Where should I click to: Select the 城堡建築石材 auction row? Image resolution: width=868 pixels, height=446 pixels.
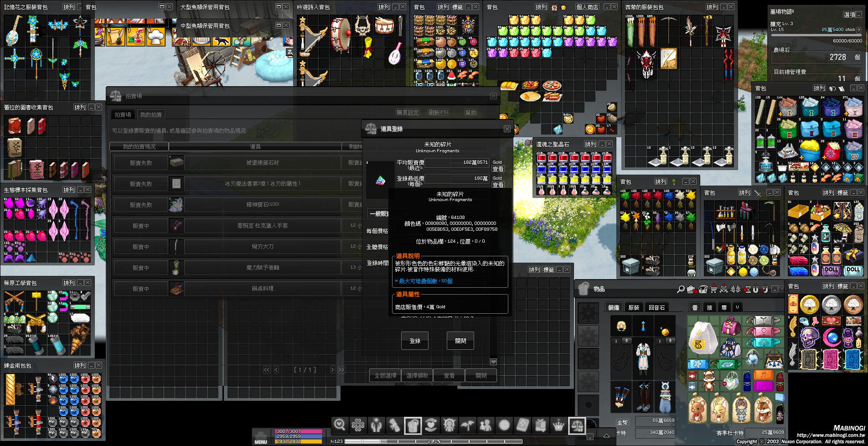[x=237, y=163]
